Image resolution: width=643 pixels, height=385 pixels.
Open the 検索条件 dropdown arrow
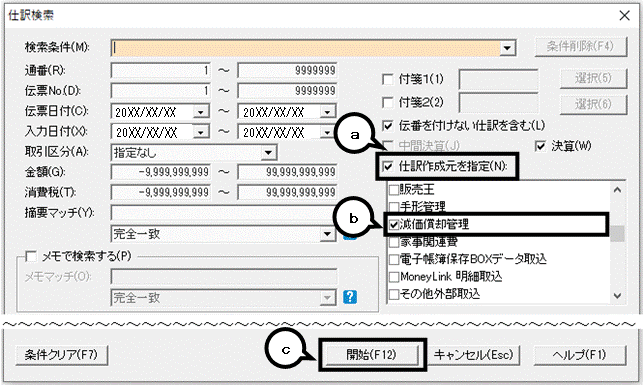(x=507, y=48)
